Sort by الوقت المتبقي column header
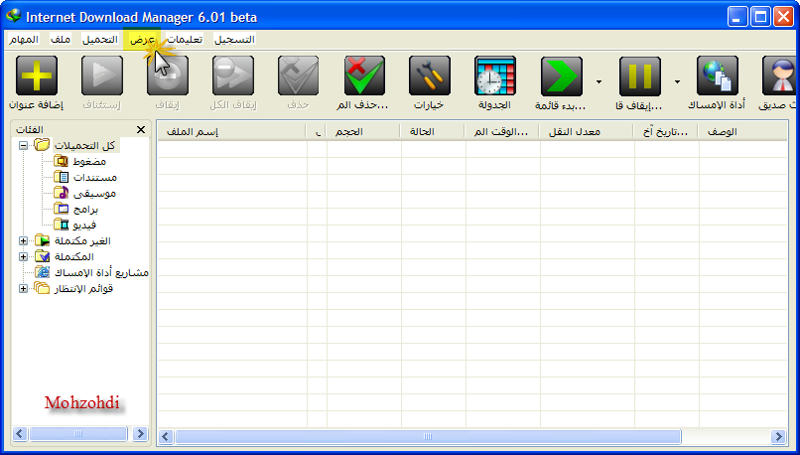The image size is (800, 455). pos(502,132)
